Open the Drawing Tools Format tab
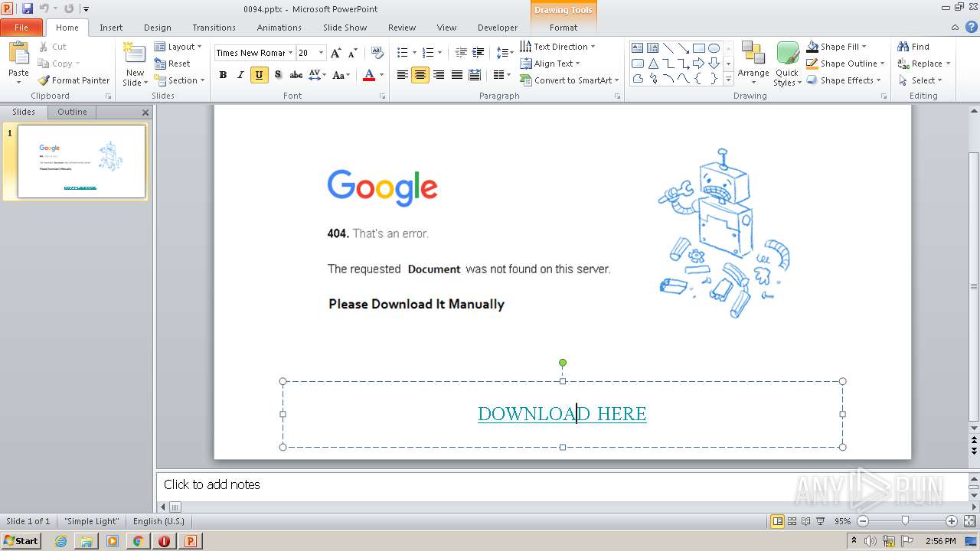This screenshot has height=551, width=980. pyautogui.click(x=563, y=28)
